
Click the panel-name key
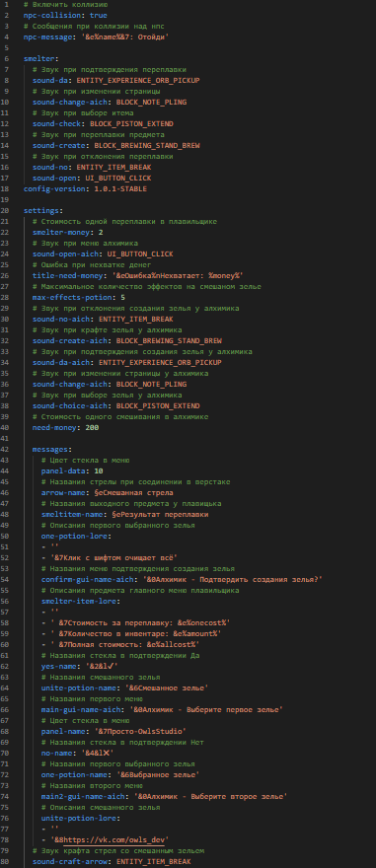click(x=65, y=731)
